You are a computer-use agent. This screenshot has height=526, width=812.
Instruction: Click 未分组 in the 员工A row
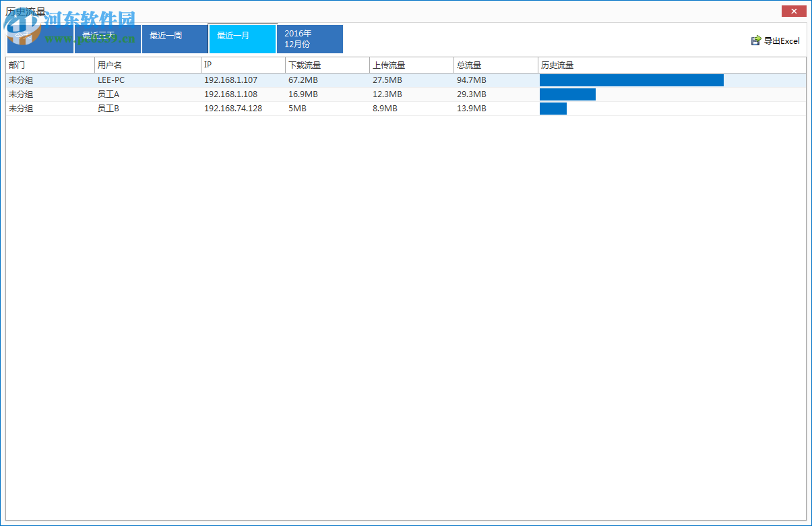pyautogui.click(x=21, y=94)
